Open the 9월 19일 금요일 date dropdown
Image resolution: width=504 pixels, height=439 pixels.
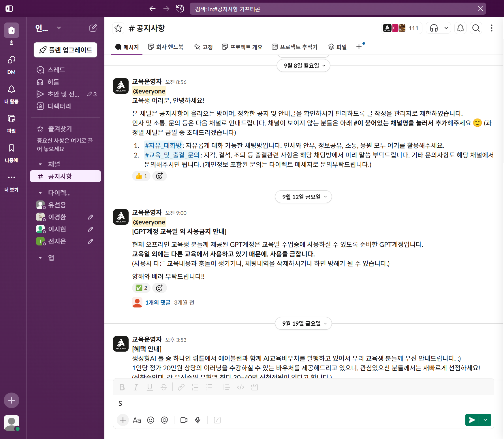pyautogui.click(x=303, y=324)
